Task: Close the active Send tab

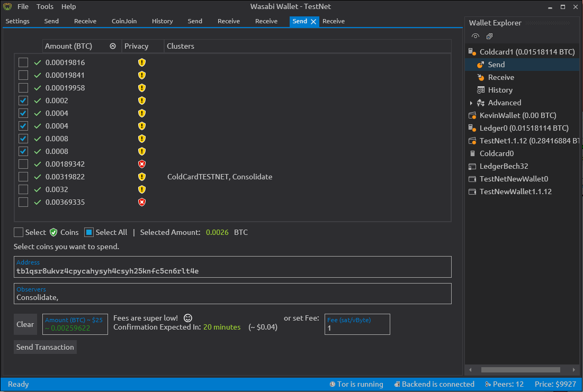Action: point(313,22)
